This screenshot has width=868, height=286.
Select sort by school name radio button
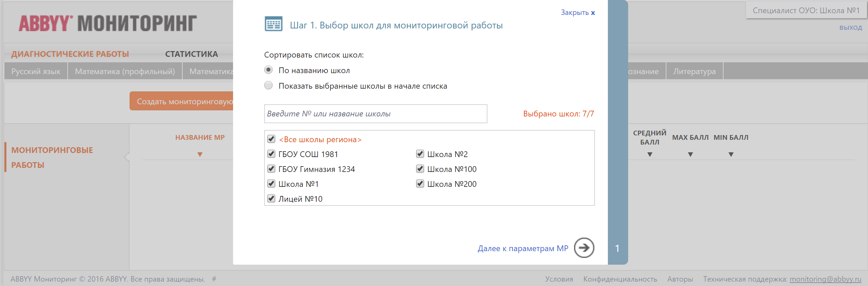pos(269,70)
